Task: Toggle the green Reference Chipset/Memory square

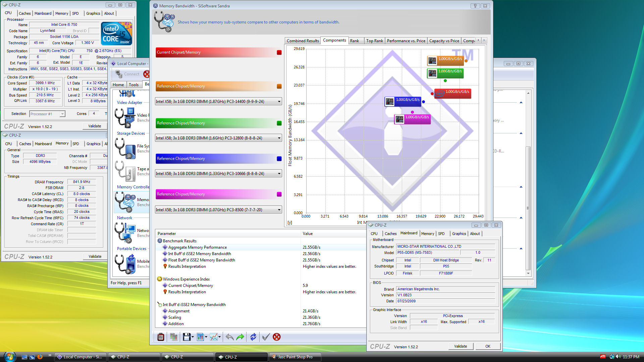Action: tap(279, 123)
